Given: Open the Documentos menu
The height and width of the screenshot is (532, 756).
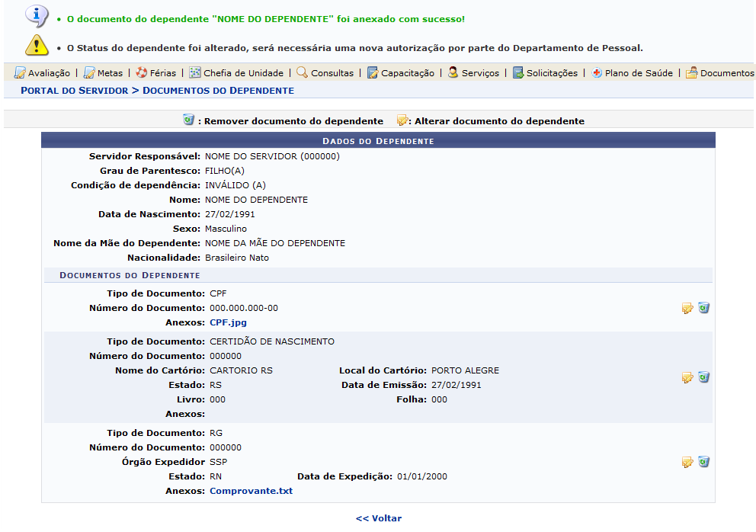Looking at the screenshot, I should coord(726,73).
